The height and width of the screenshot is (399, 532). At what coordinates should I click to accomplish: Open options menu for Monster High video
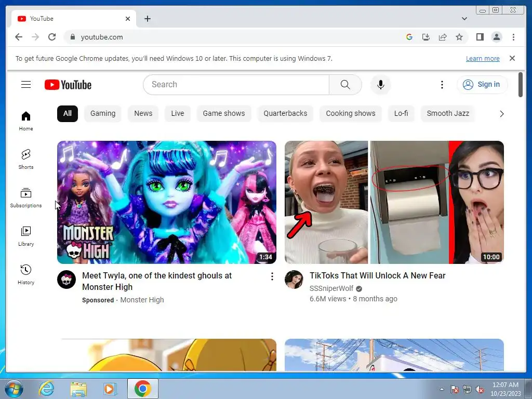[272, 276]
